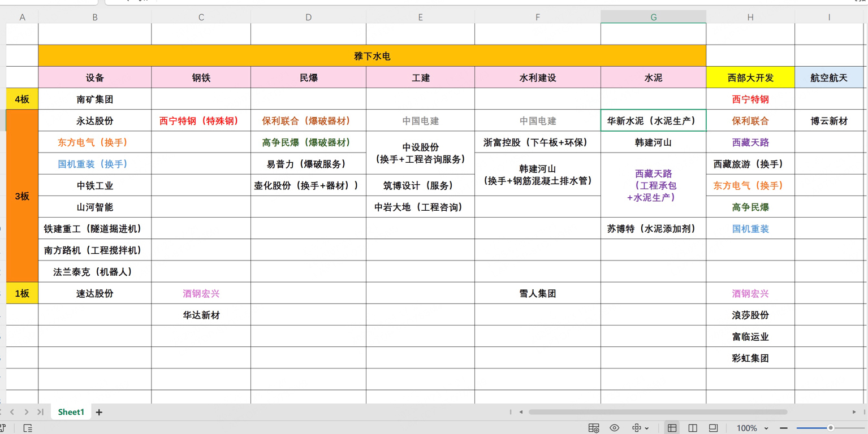
Task: Click the 易普力（爆破服务） cell
Action: point(309,164)
